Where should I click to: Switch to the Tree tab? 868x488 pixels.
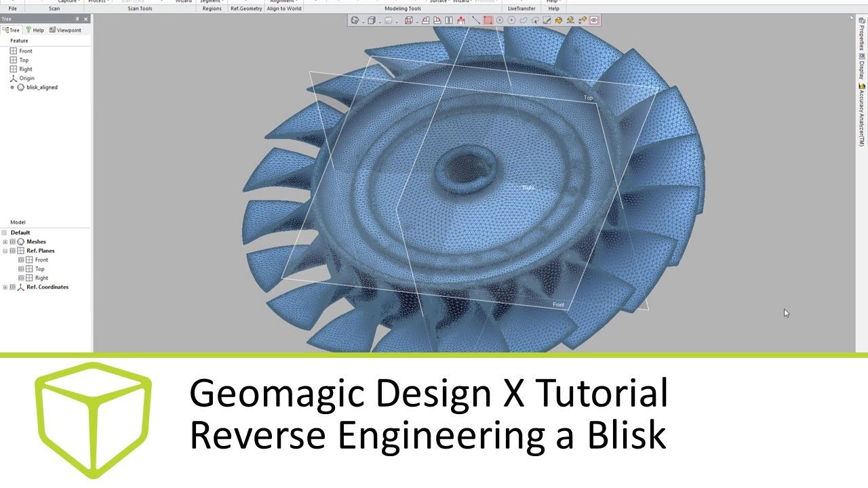(12, 30)
